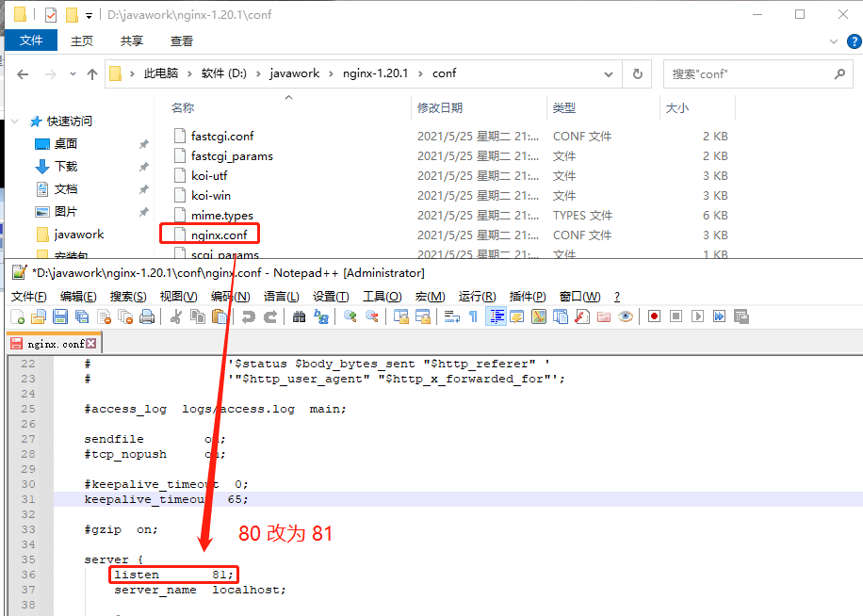The height and width of the screenshot is (616, 863).
Task: Open quick access toolbar customize dropdown
Action: 89,16
